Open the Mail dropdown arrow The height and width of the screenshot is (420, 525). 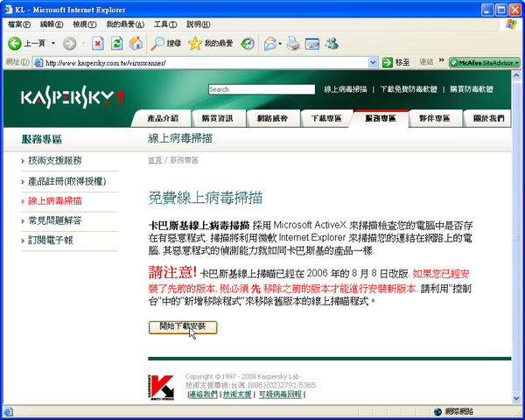click(x=280, y=44)
